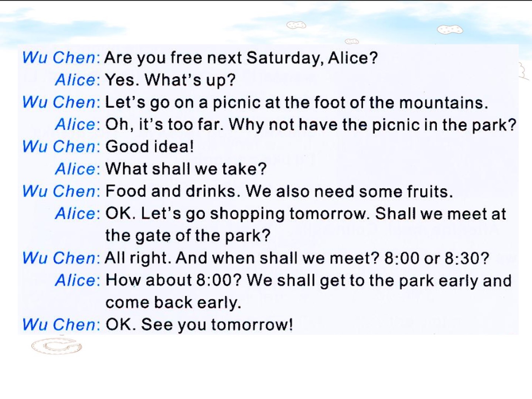Click the text "the gate of the park?"
Screen dimensions: 532x399
click(x=188, y=236)
